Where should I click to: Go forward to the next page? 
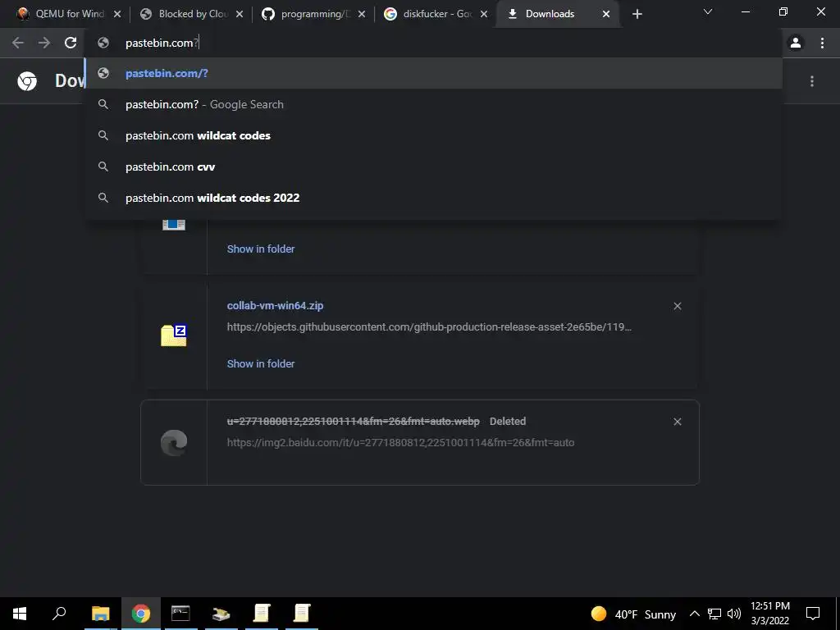coord(44,43)
